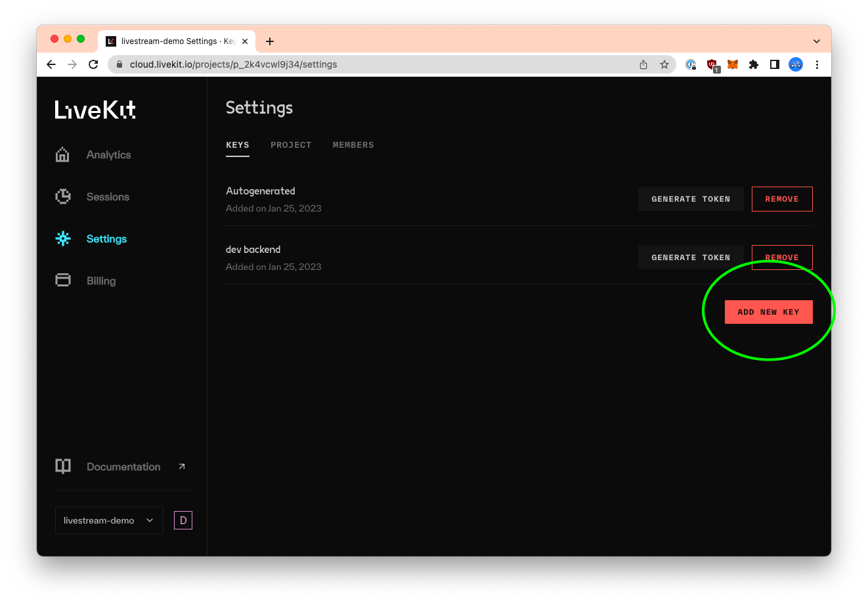Open the browser extensions puzzle icon

pos(754,64)
